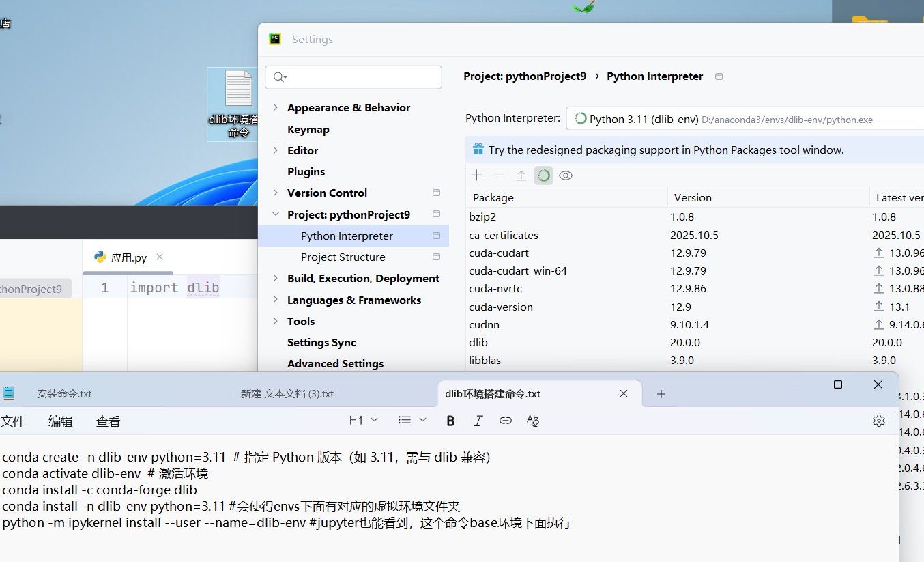Select the cuda-nvrtc package row
924x562 pixels.
(695, 288)
